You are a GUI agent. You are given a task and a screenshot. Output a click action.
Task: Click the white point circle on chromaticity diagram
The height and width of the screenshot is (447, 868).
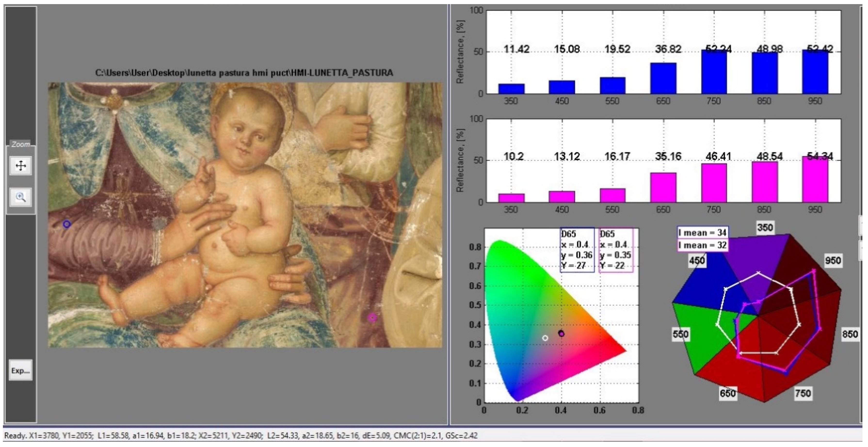[545, 338]
